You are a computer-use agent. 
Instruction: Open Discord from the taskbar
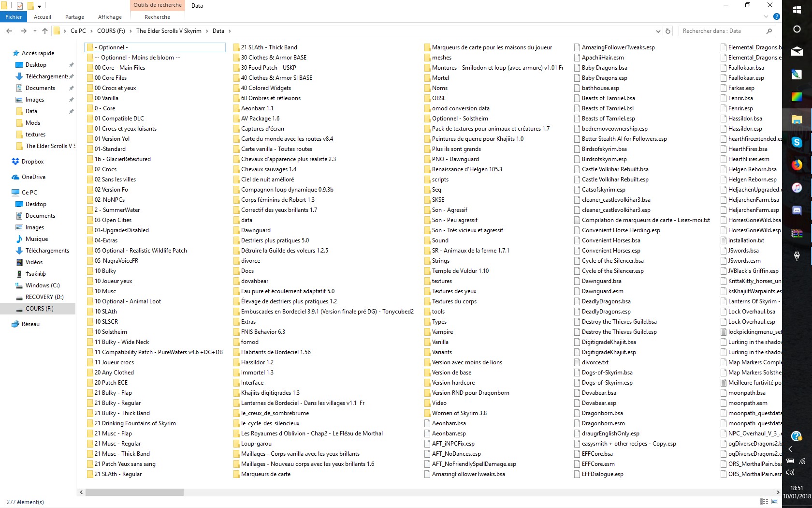point(797,210)
